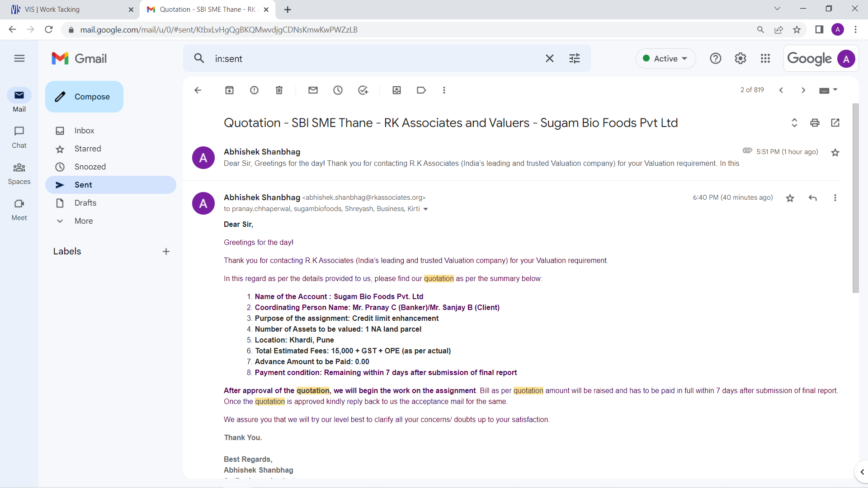Open the main menu hamburger icon
The height and width of the screenshot is (488, 868).
[19, 58]
